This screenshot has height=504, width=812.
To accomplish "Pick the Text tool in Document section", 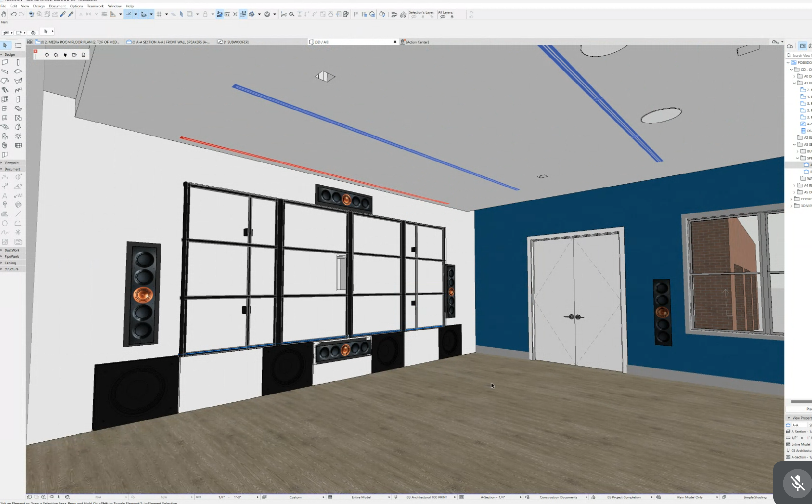I will coord(5,196).
